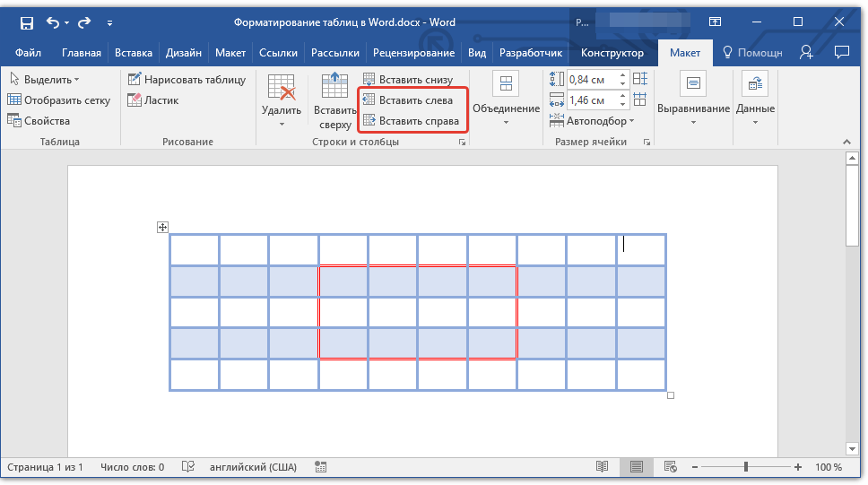Switch to the Вставка ribbon tab
Viewport: 868px width, 485px height.
(x=133, y=53)
